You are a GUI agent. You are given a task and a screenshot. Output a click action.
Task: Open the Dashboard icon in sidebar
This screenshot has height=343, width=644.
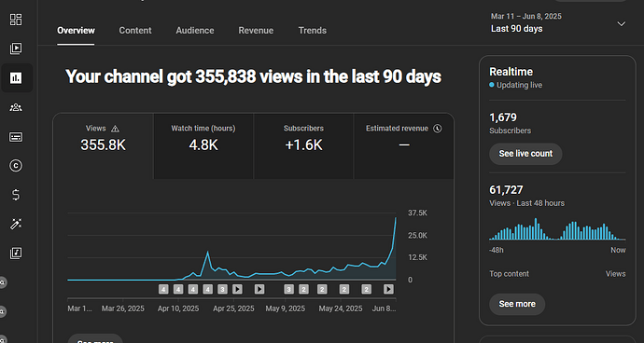click(16, 20)
